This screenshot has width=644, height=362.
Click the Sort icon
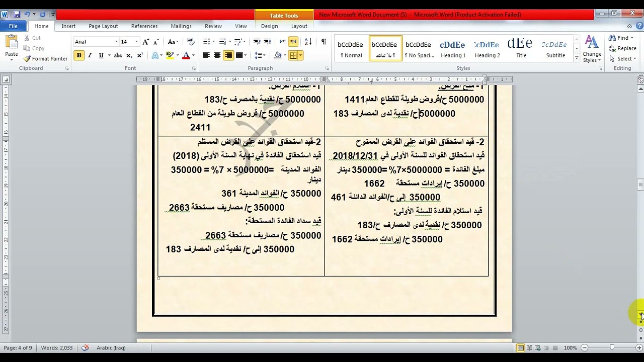click(308, 42)
